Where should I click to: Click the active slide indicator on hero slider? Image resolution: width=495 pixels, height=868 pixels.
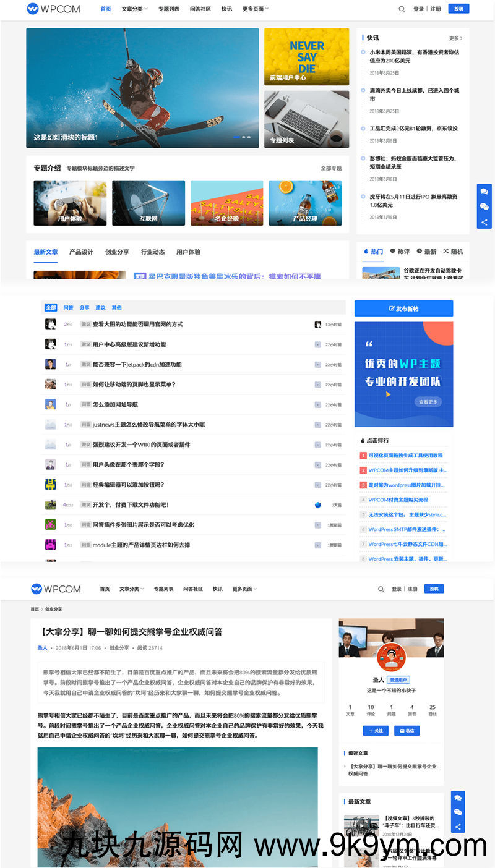pos(236,137)
